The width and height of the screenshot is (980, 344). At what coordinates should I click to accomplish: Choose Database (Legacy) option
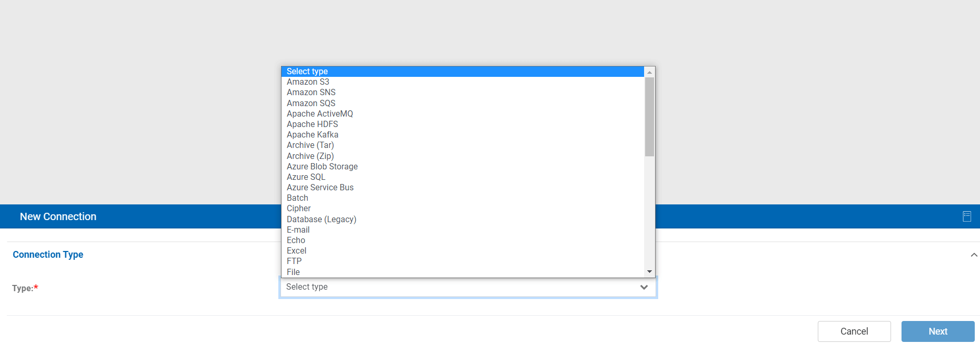[x=463, y=220]
